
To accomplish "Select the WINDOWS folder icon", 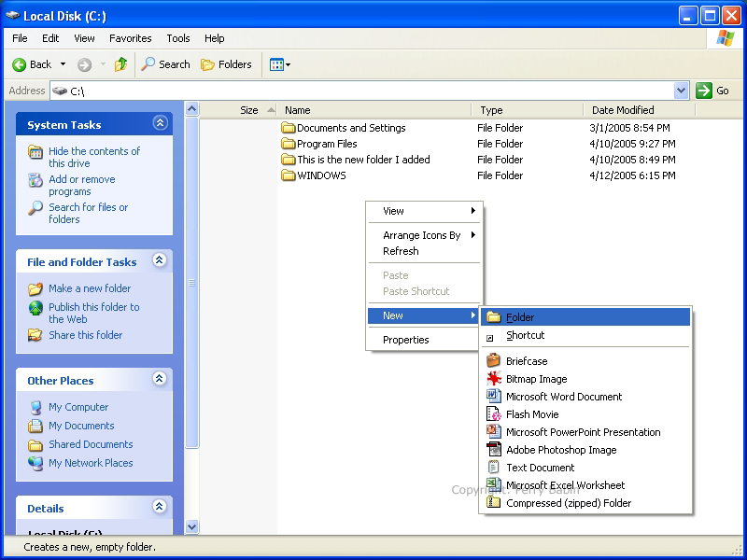I will tap(289, 175).
